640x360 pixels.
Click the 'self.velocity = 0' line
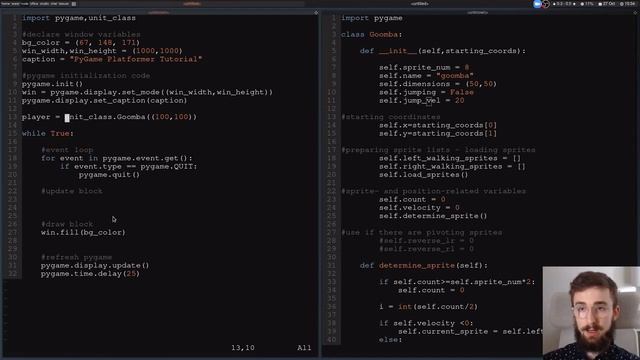click(x=419, y=208)
